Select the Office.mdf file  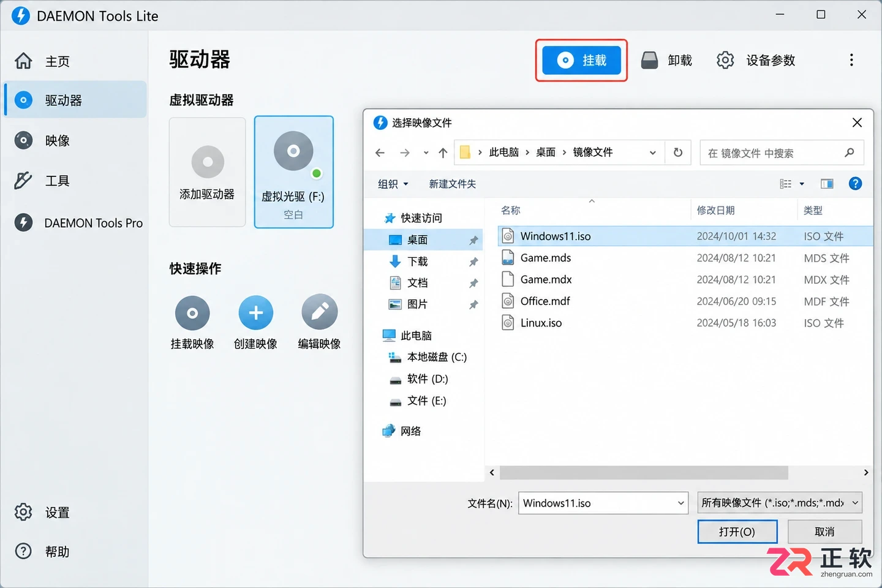click(x=685, y=301)
